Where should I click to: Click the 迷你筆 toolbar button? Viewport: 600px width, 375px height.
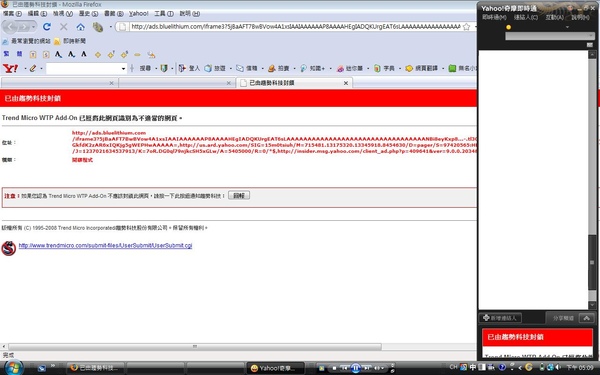[x=350, y=68]
